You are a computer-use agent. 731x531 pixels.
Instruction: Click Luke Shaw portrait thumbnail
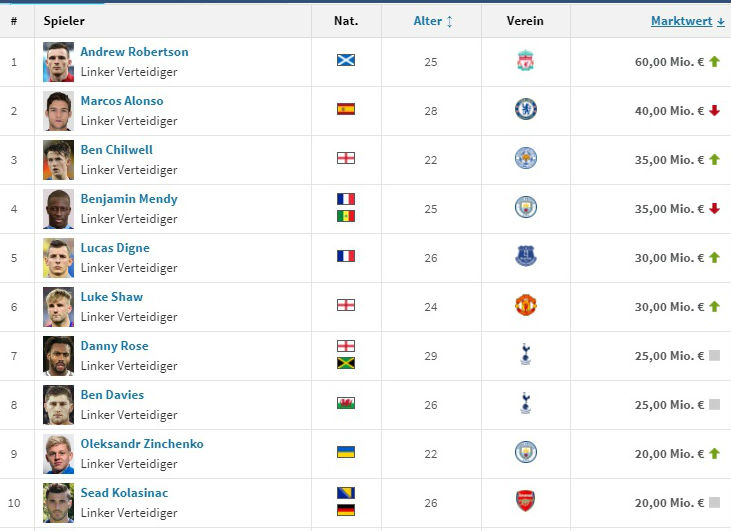pos(59,307)
